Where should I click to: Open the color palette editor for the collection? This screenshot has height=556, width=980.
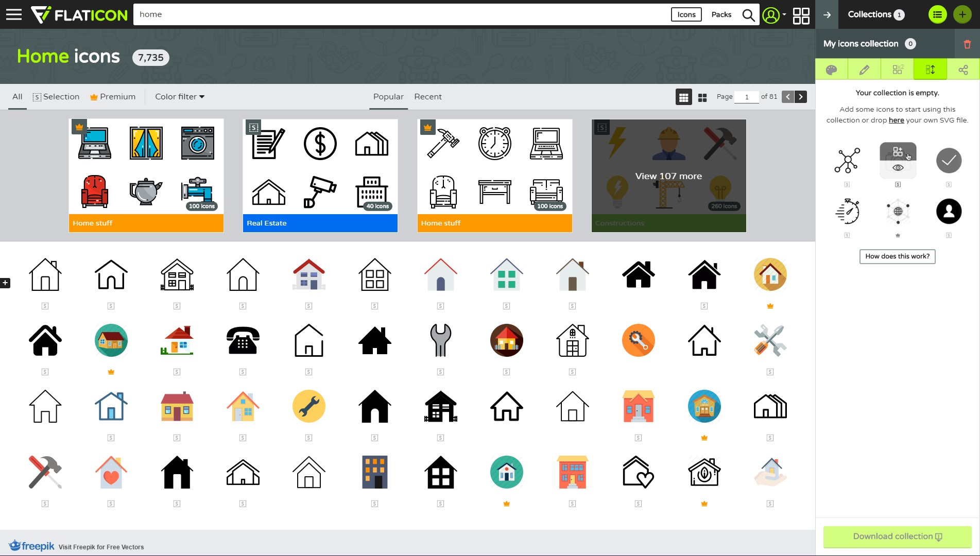coord(831,68)
